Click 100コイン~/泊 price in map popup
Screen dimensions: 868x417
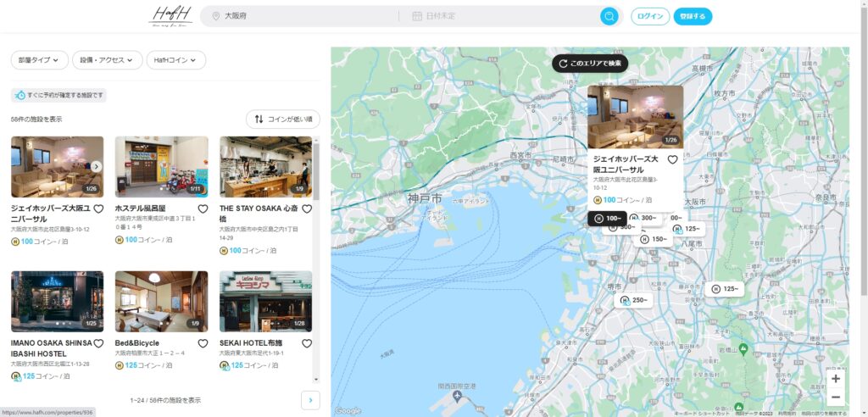pos(622,200)
